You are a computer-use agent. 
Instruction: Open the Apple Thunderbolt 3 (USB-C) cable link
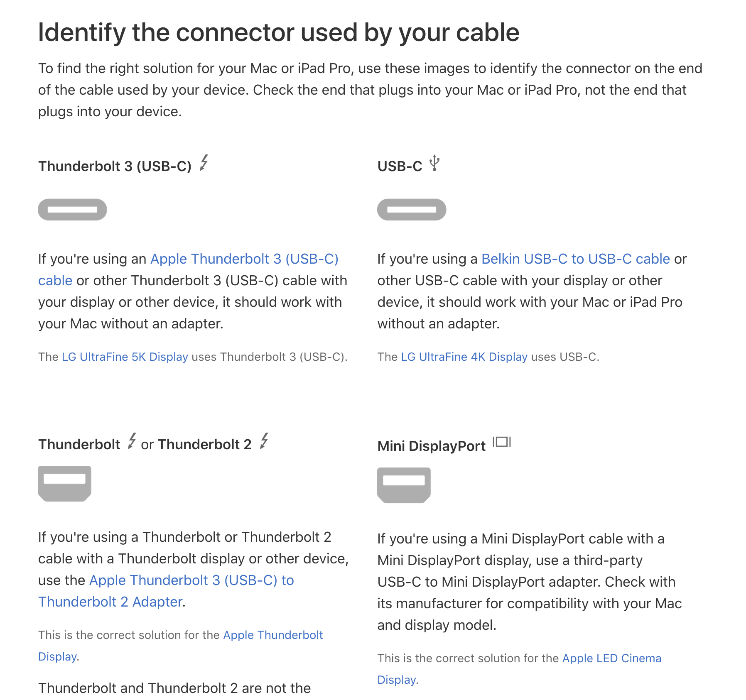coord(244,259)
